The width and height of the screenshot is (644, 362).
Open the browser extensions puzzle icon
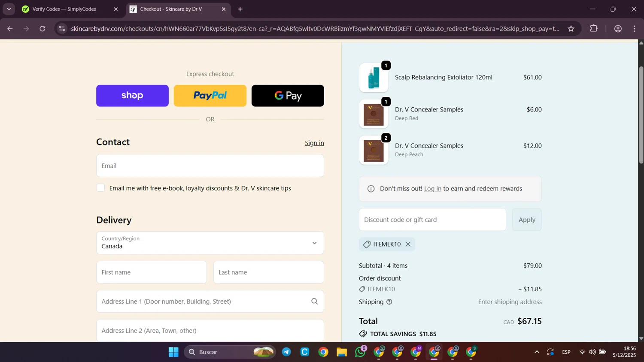pos(594,29)
